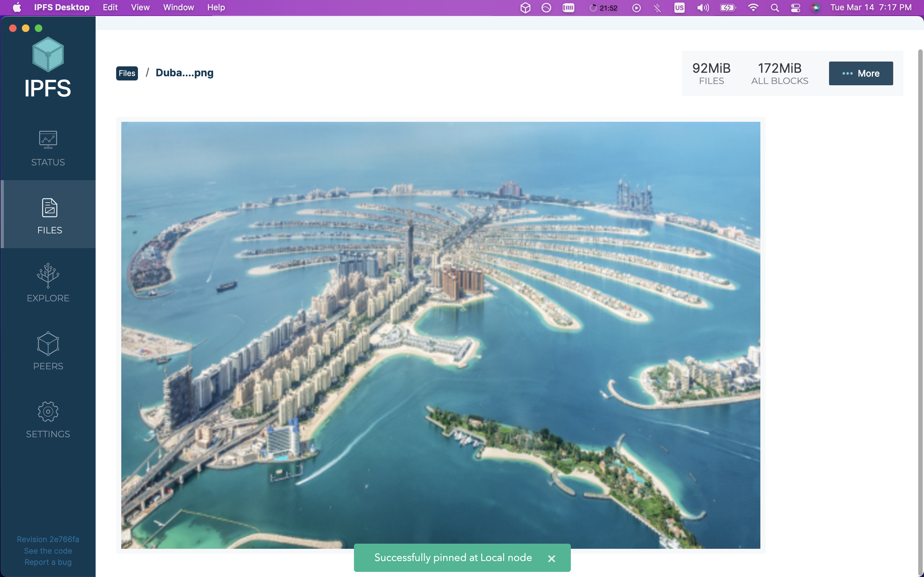Click IPFS cube icon in menu bar

(x=526, y=8)
